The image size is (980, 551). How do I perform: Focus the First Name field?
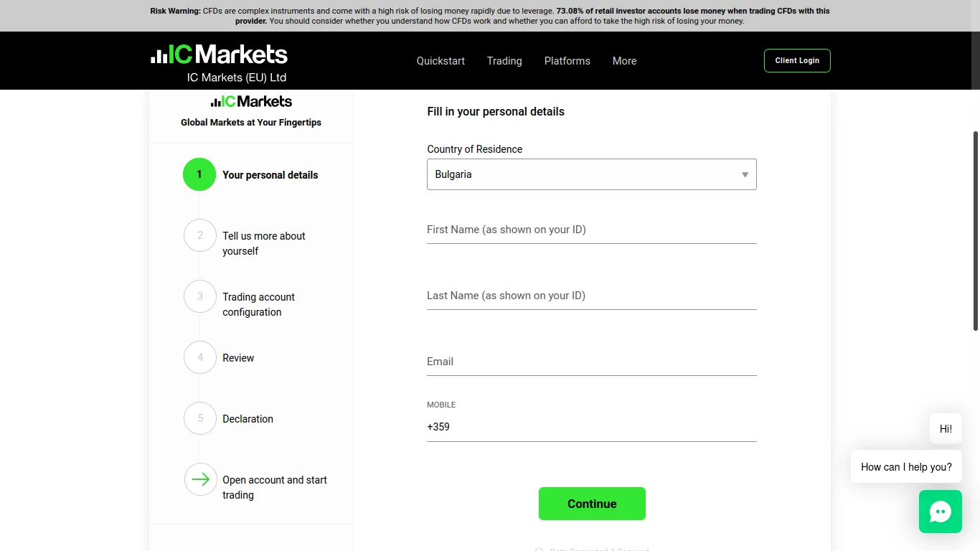[x=592, y=230]
